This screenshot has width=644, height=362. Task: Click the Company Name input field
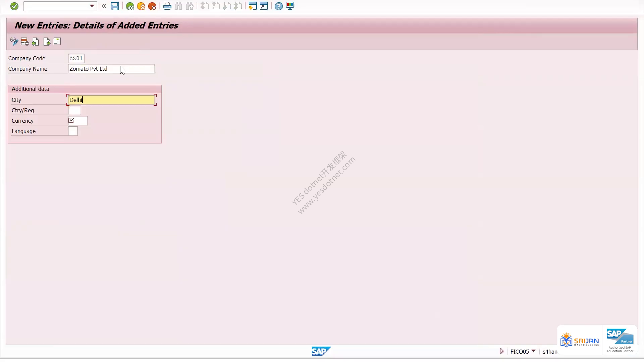click(111, 69)
